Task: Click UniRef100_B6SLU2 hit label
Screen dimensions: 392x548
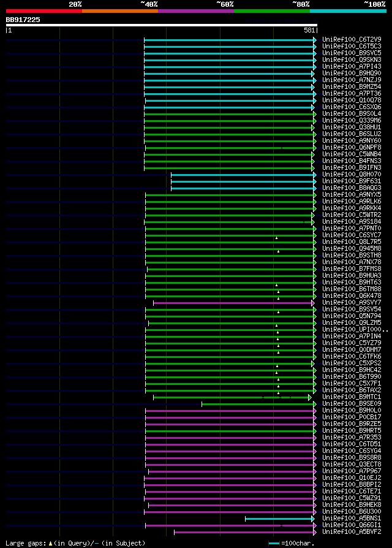Action: click(352, 134)
